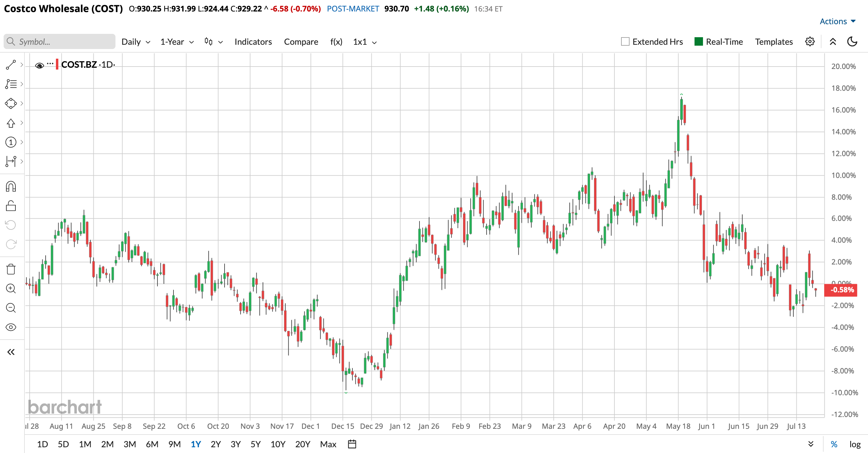The image size is (868, 453).
Task: Click the Symbol search field
Action: pos(60,41)
